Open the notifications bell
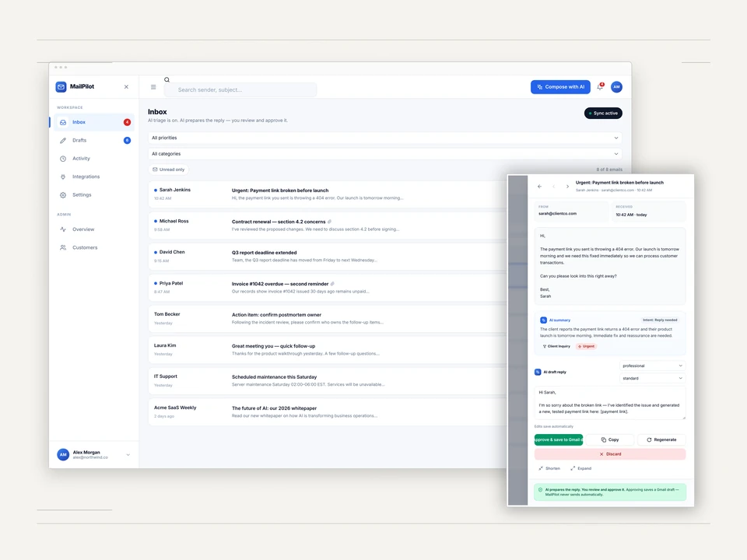The image size is (747, 560). click(600, 86)
